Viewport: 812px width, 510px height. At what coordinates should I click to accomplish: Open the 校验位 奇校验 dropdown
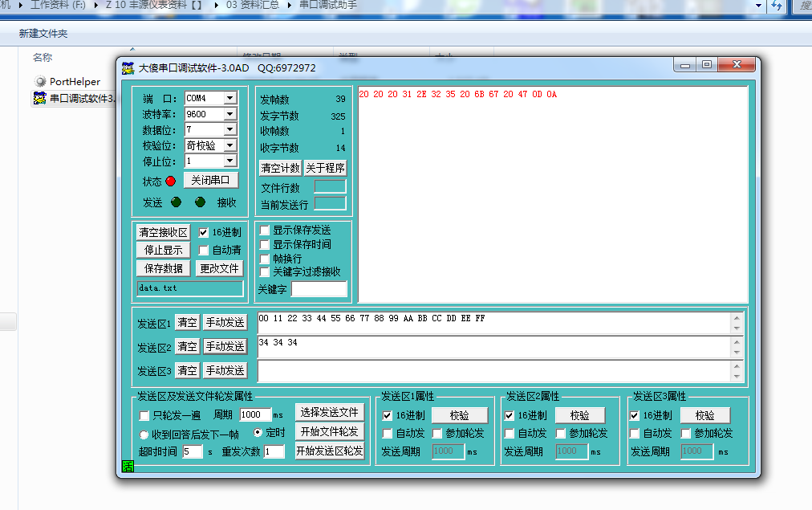coord(229,145)
